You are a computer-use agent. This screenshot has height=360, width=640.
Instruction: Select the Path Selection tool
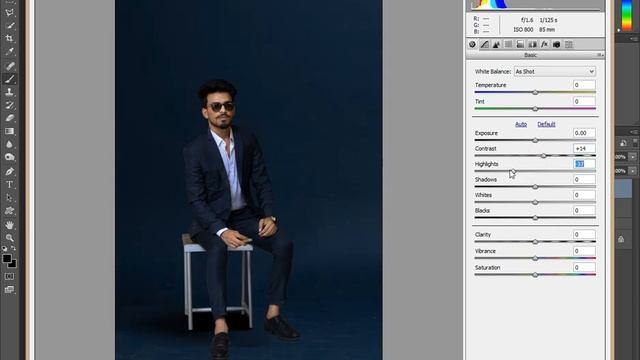(x=9, y=198)
